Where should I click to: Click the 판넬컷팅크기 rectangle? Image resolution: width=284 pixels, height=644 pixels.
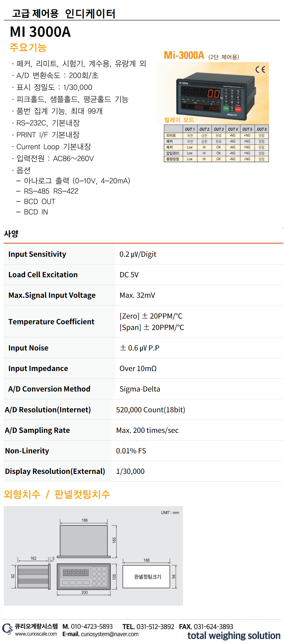(146, 577)
